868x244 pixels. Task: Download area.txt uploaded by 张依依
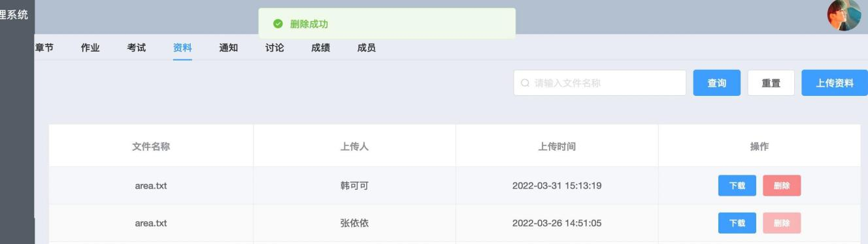point(737,223)
